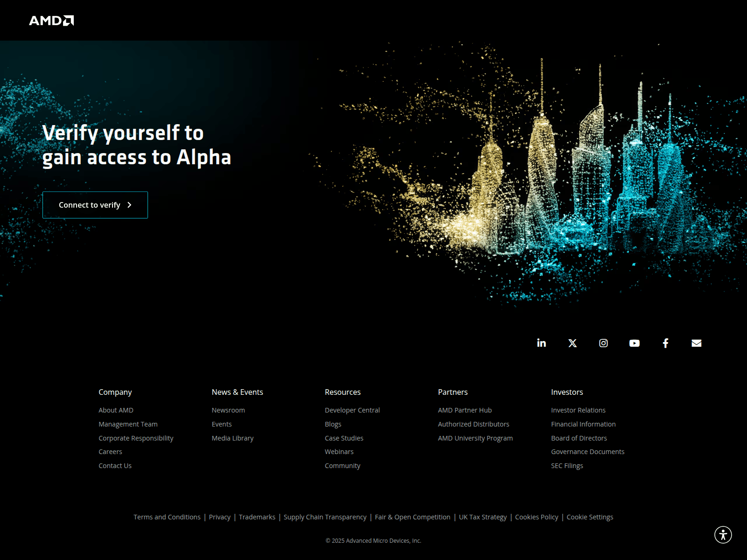Open the Community link
The height and width of the screenshot is (560, 747).
[343, 466]
